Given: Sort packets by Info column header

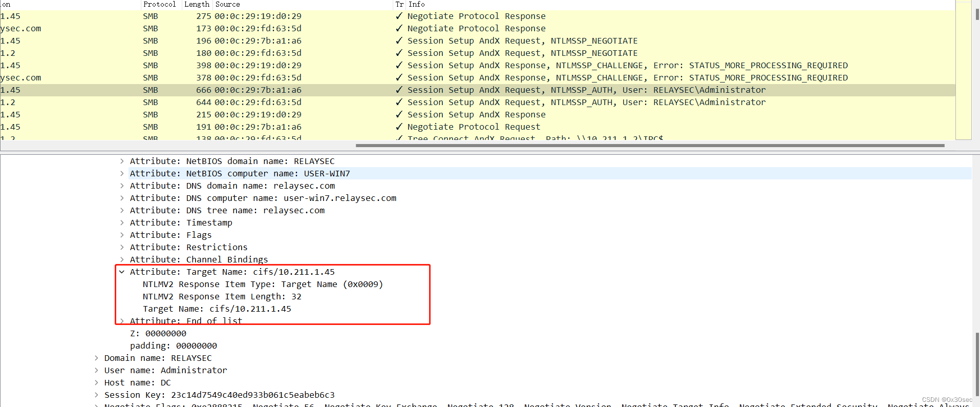Looking at the screenshot, I should tap(681, 4).
